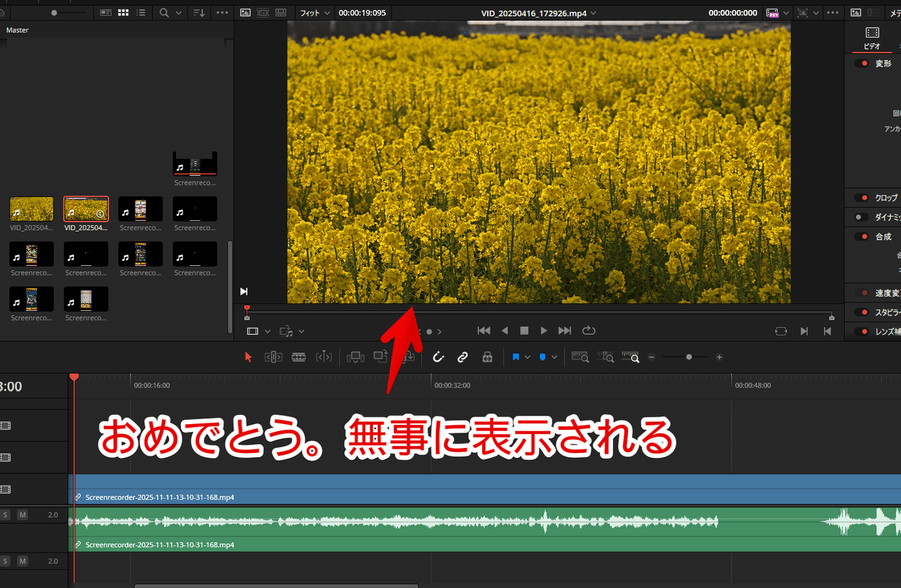This screenshot has width=901, height=588.
Task: Click the stop button in viewer
Action: click(x=524, y=331)
